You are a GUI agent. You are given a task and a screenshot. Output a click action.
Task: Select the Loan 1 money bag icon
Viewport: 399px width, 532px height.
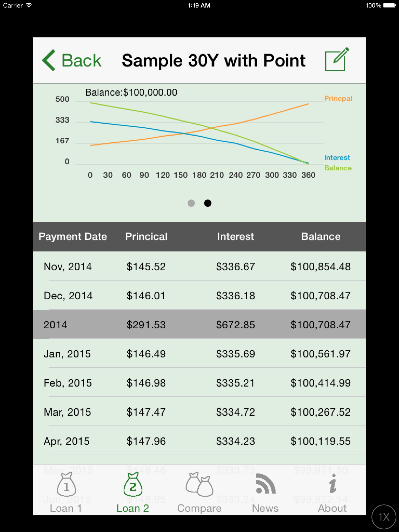tap(66, 485)
